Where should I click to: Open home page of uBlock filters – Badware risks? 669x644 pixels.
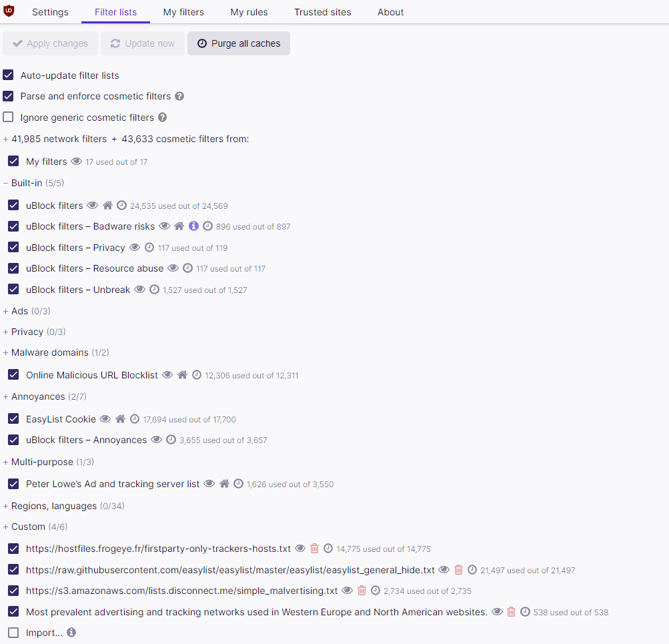click(x=179, y=226)
